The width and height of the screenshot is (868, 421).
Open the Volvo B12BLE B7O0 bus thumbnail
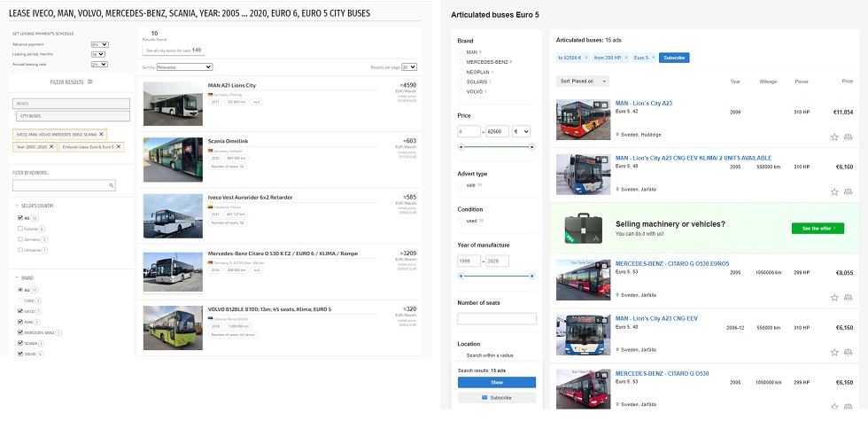coord(173,327)
